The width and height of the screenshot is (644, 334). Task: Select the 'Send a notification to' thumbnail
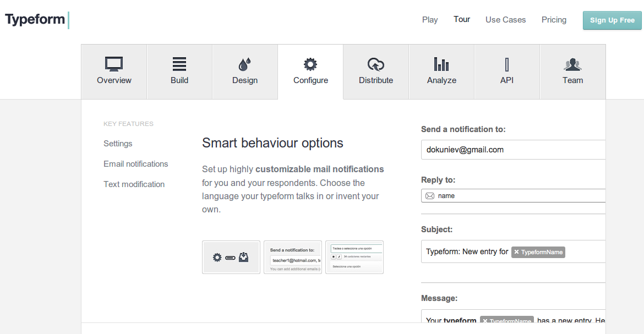tap(293, 257)
